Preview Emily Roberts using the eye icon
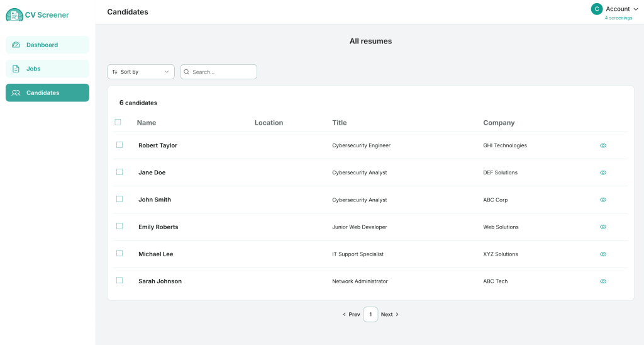 click(602, 227)
